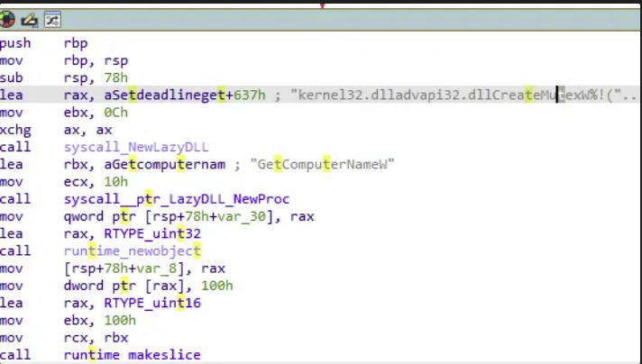Open the node color picker icon
The image size is (642, 364).
(x=7, y=19)
